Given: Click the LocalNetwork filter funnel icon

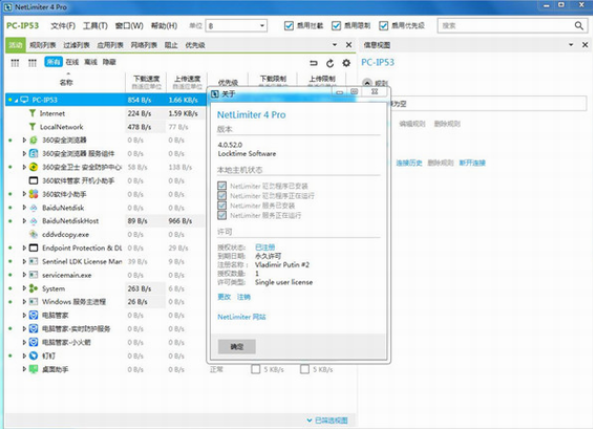Looking at the screenshot, I should click(x=33, y=126).
